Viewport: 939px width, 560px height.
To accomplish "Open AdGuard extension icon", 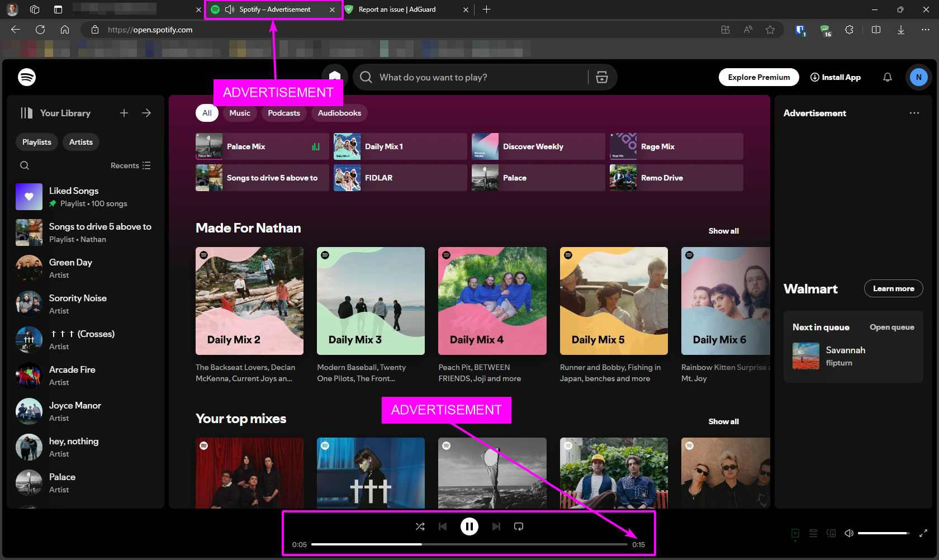I will click(825, 30).
